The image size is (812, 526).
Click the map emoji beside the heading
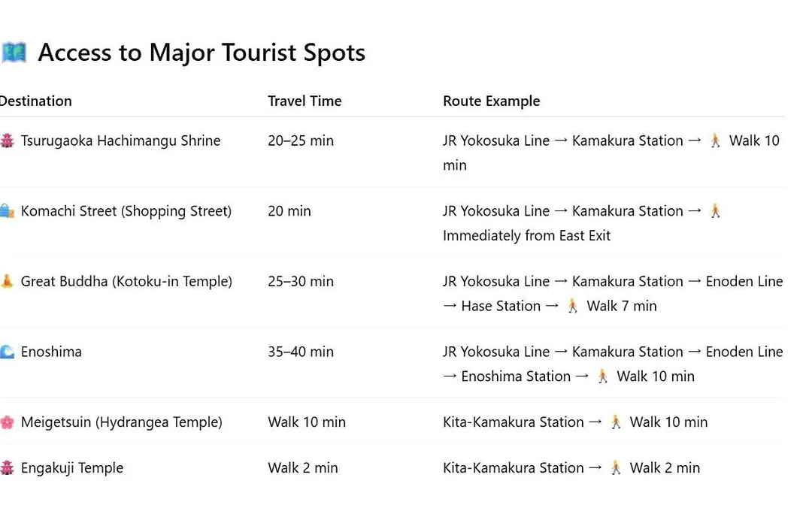pyautogui.click(x=14, y=53)
